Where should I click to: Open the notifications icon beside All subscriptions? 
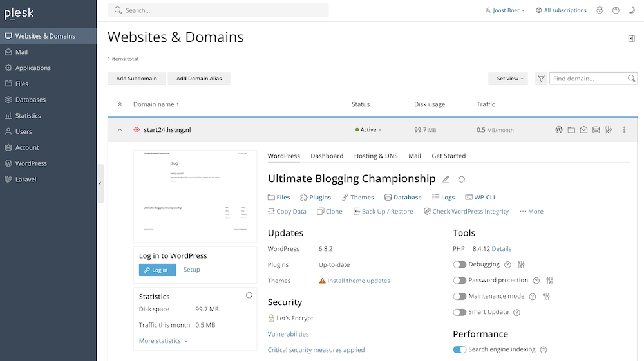tap(600, 10)
